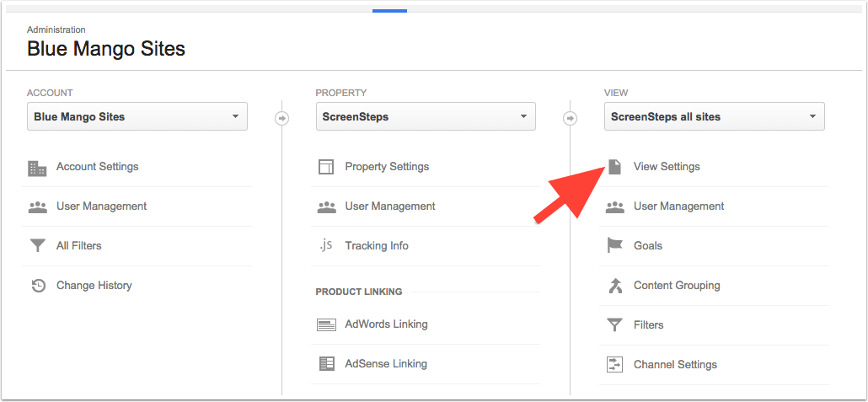The width and height of the screenshot is (868, 402).
Task: Click the arrow button between Property and View
Action: [571, 118]
